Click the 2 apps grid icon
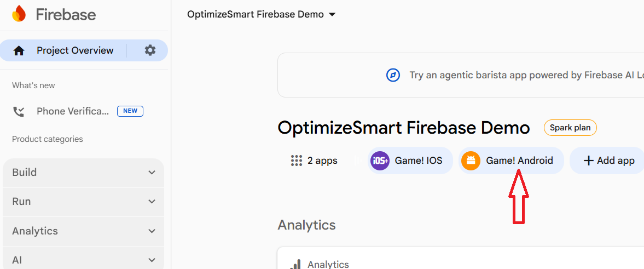This screenshot has width=644, height=269. [x=297, y=161]
